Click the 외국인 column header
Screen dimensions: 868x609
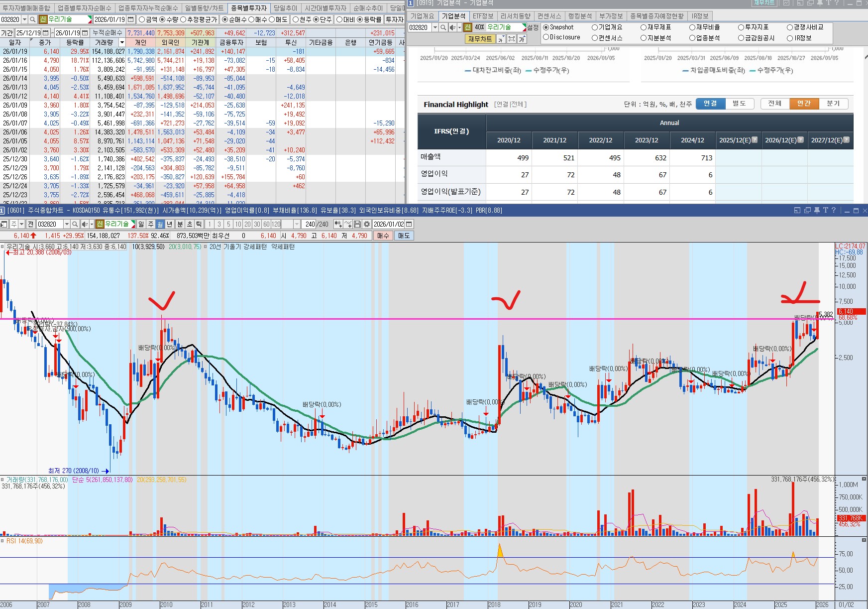[x=171, y=42]
